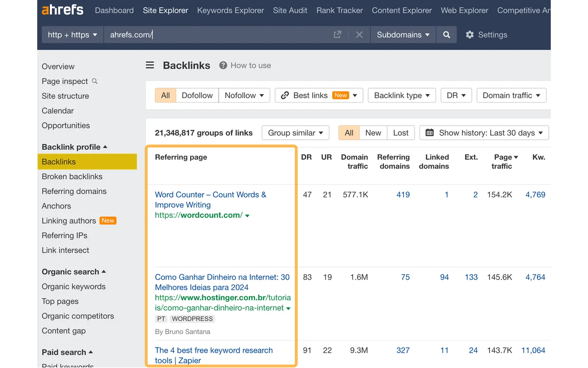Collapse the Organic search section

[x=73, y=271]
